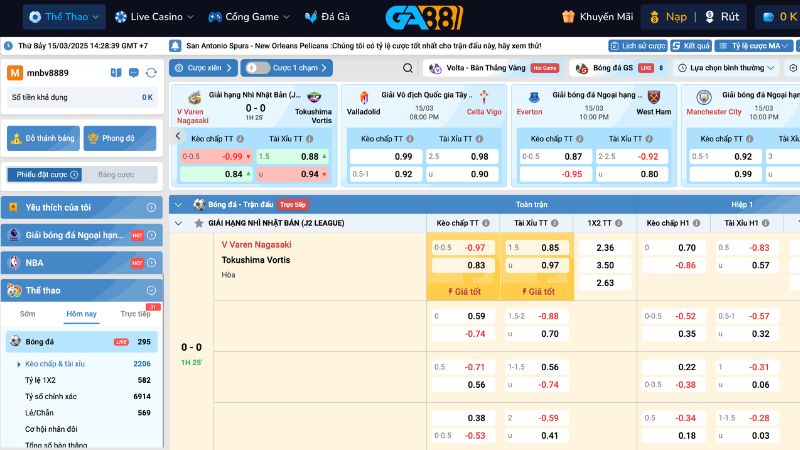The width and height of the screenshot is (800, 450).
Task: Click the football icon beside Bóng đá - Trận đấu
Action: pos(199,205)
